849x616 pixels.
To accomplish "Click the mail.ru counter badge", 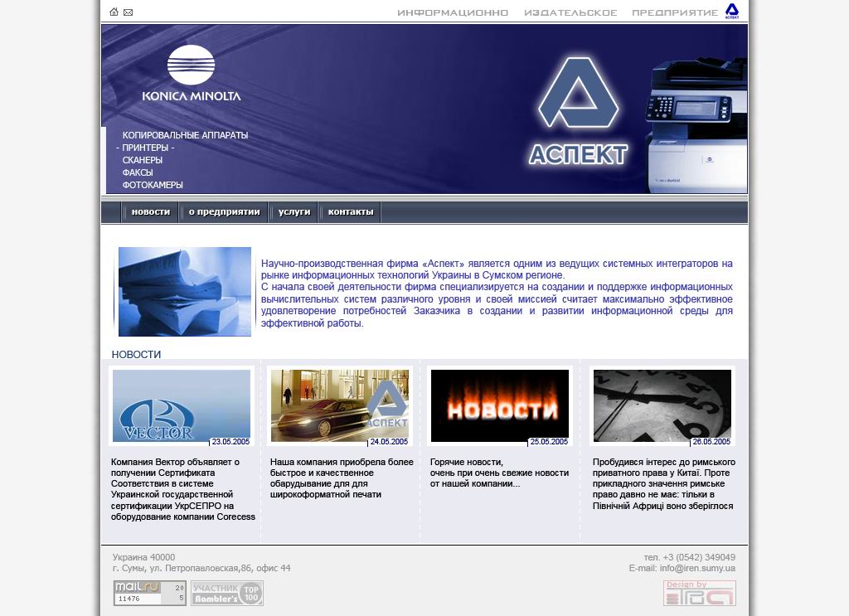I will pos(150,593).
